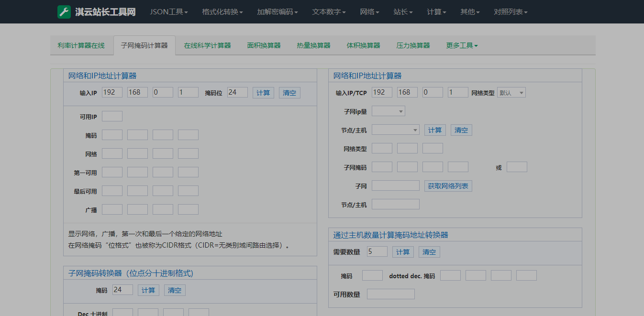Click 计算 button next to 需要数量
This screenshot has height=316, width=644.
(403, 252)
